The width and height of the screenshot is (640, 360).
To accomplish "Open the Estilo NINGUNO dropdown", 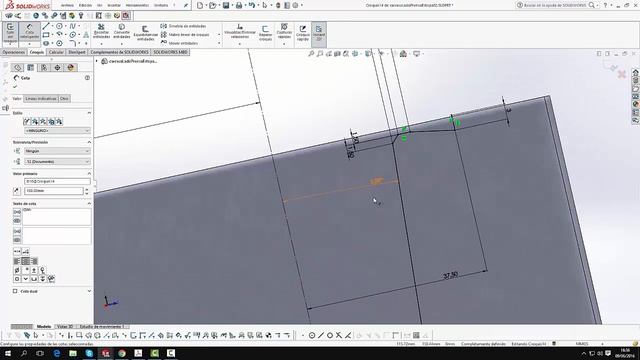I will coord(58,131).
